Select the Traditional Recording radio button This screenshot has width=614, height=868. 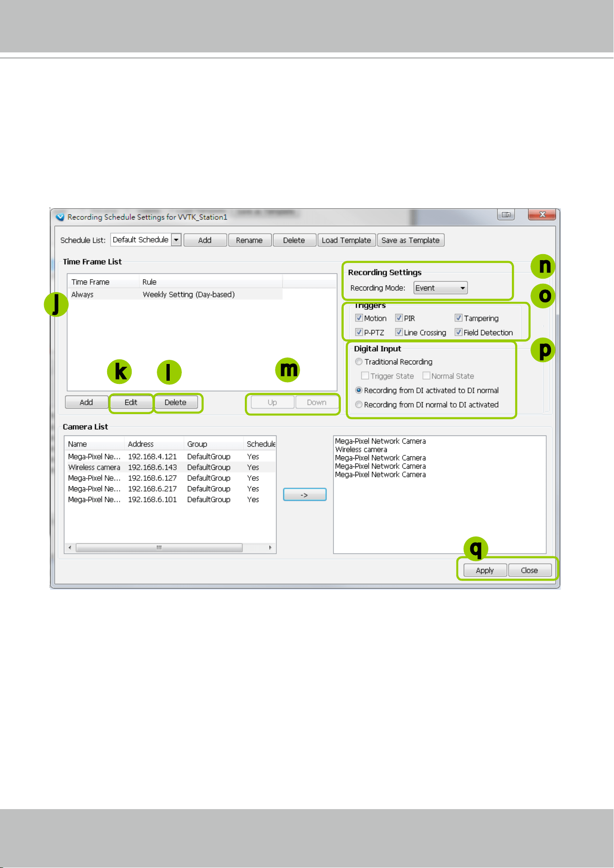[x=358, y=362]
